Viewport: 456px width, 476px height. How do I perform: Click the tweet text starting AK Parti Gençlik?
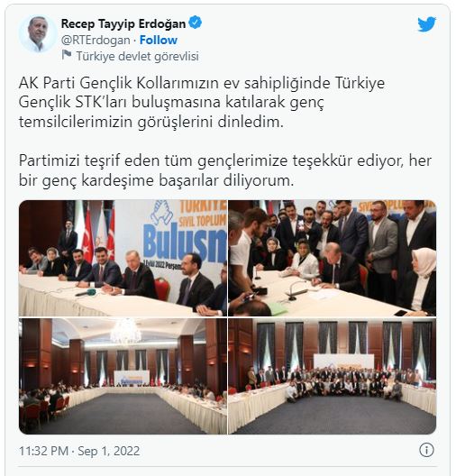[202, 102]
